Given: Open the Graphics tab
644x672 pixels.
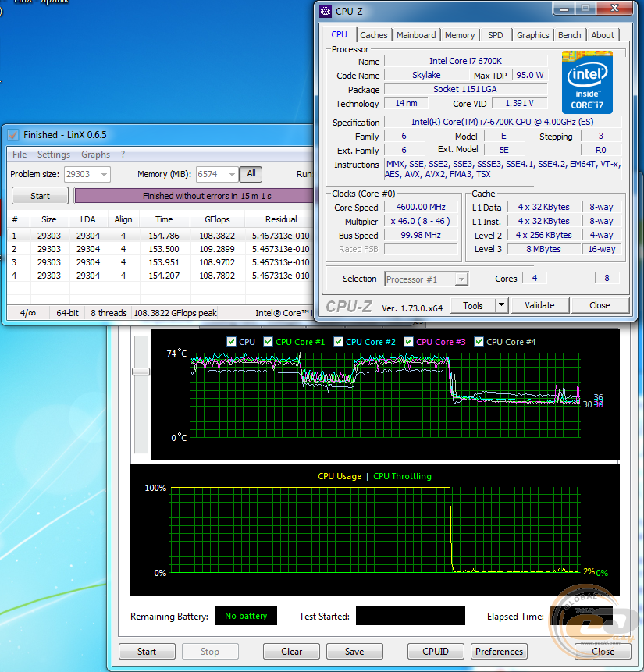Looking at the screenshot, I should [532, 35].
